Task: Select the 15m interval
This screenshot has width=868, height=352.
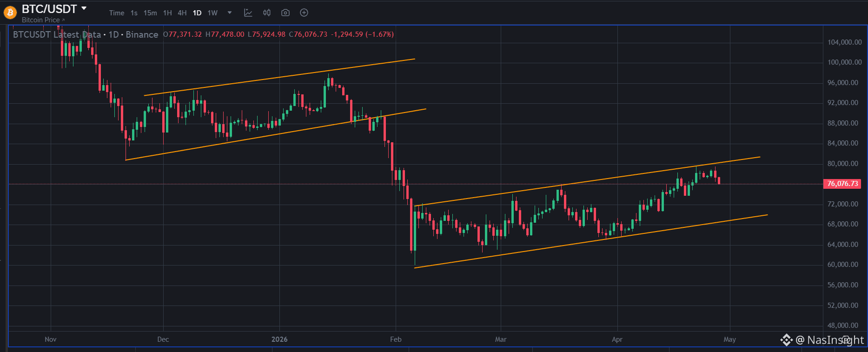Action: pos(150,13)
